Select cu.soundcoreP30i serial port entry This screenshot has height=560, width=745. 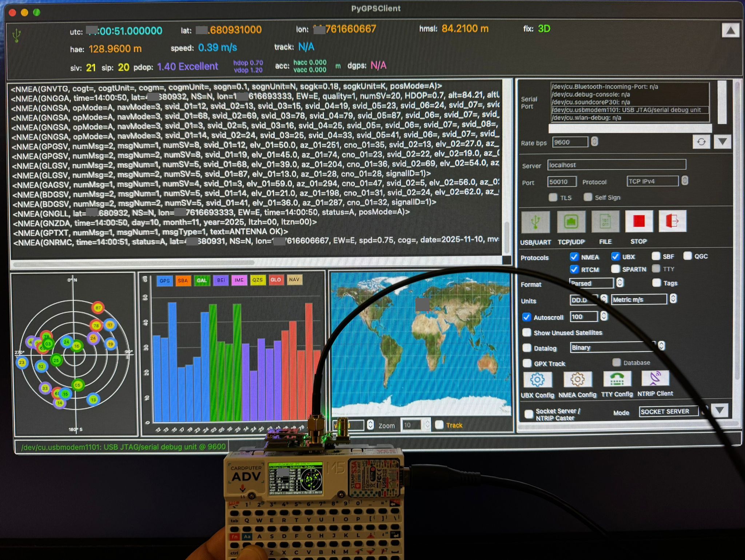tap(590, 102)
